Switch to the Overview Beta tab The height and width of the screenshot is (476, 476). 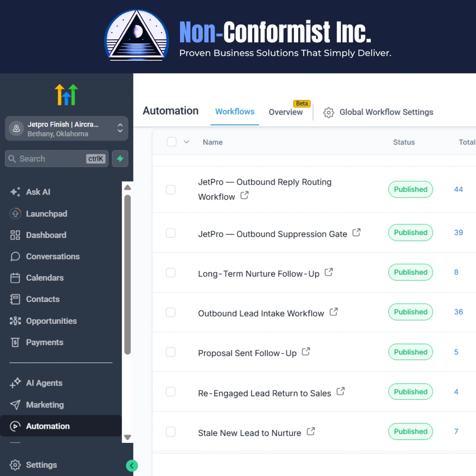(286, 112)
